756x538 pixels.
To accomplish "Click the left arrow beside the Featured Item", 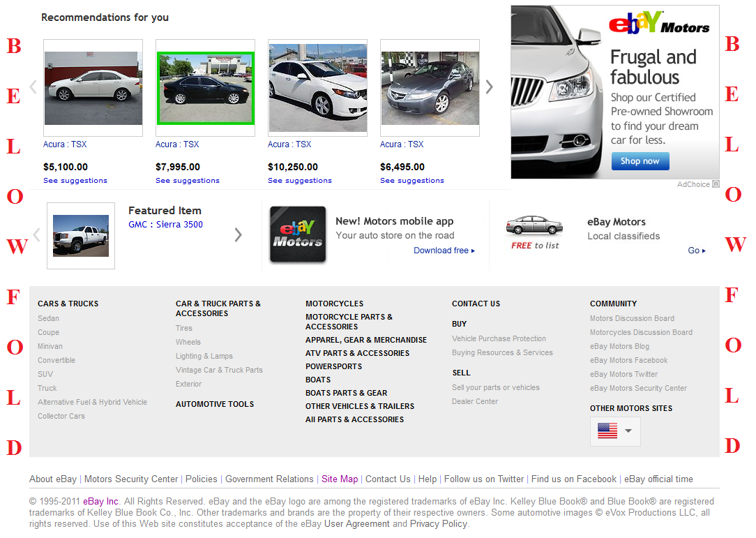I will [x=36, y=235].
